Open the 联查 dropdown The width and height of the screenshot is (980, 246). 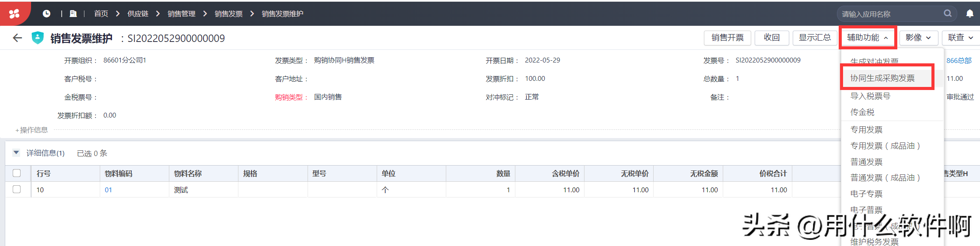click(x=960, y=38)
